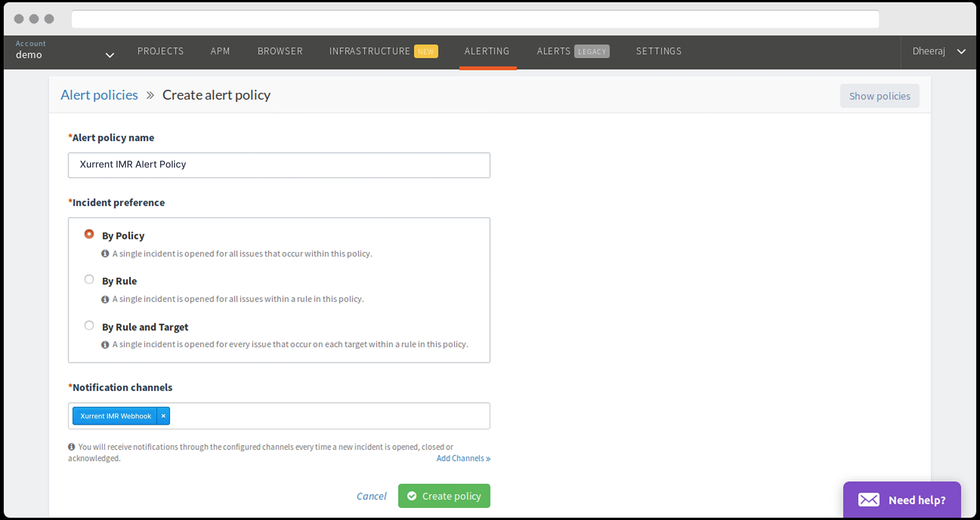Screen dimensions: 980x520
Task: Select the By Policy radio button
Action: (x=89, y=234)
